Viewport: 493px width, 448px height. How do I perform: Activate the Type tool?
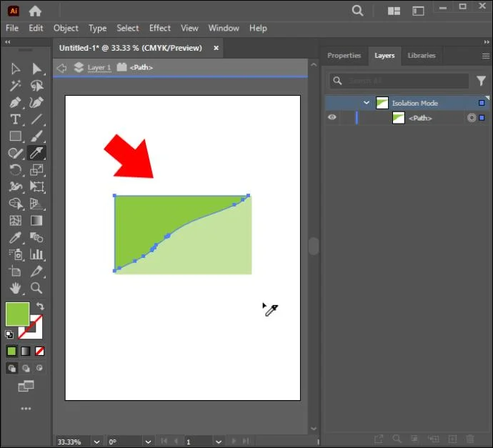click(x=15, y=119)
